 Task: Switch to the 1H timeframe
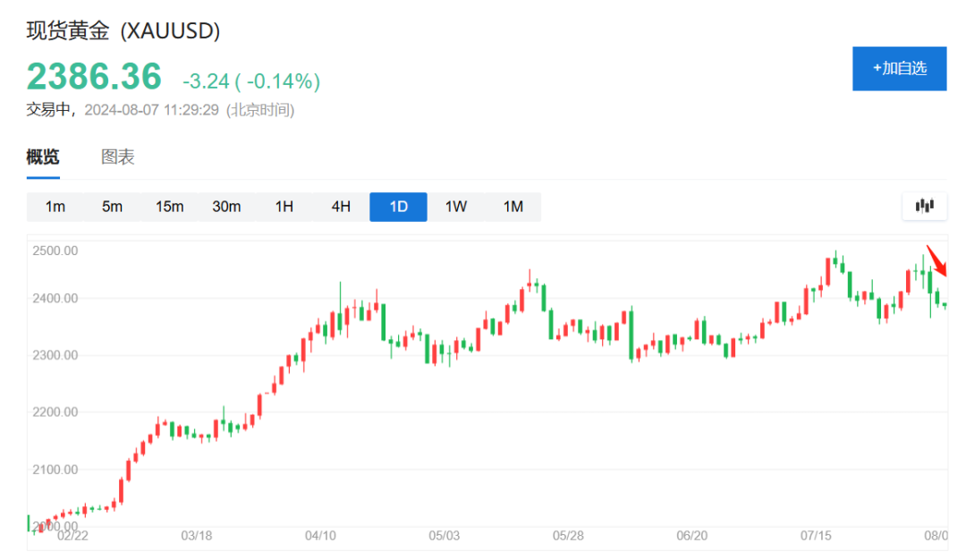pyautogui.click(x=284, y=206)
